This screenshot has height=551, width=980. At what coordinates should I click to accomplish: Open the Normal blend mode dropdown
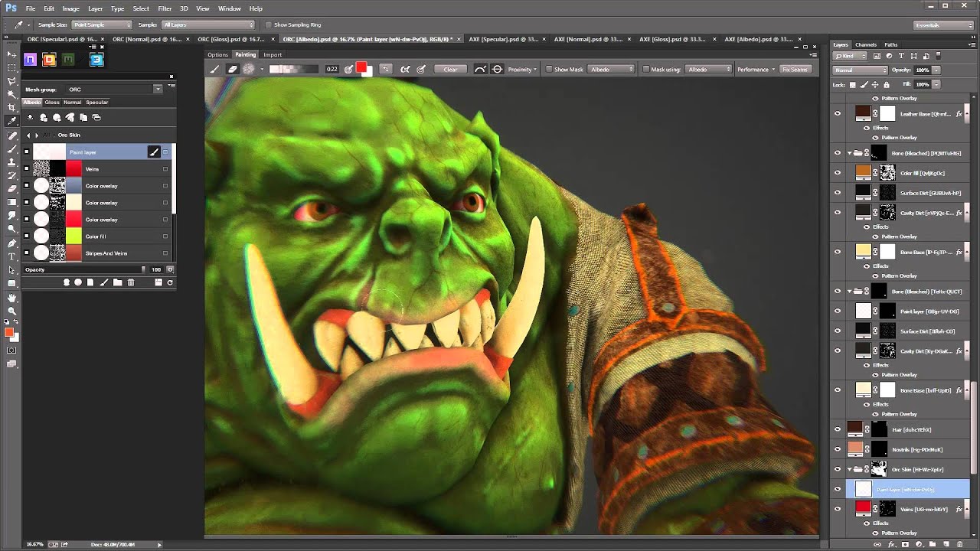(x=860, y=70)
